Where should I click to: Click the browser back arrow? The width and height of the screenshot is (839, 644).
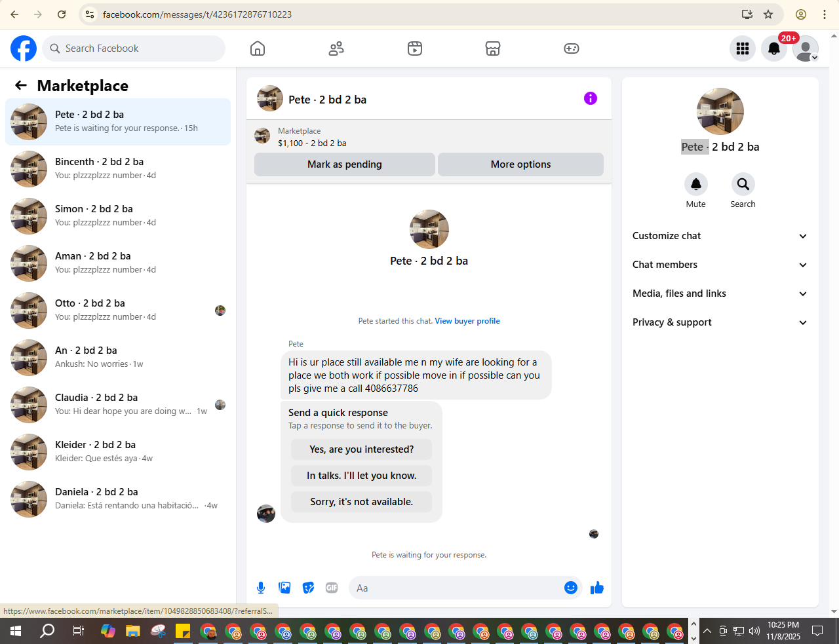point(14,14)
